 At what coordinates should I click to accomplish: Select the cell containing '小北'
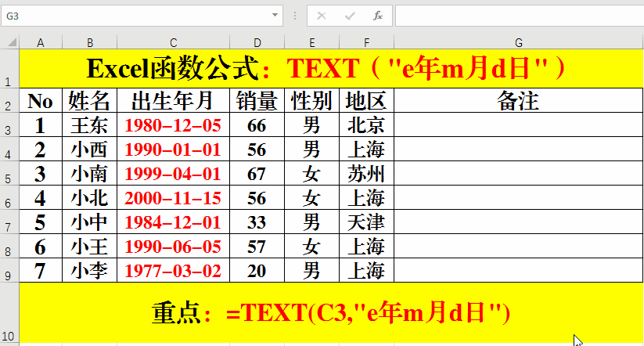(89, 197)
